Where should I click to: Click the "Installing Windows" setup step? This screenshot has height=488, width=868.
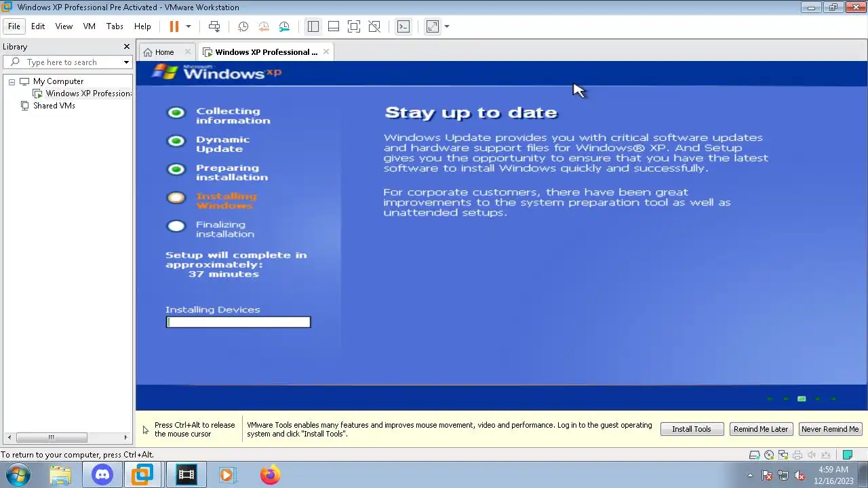tap(226, 201)
